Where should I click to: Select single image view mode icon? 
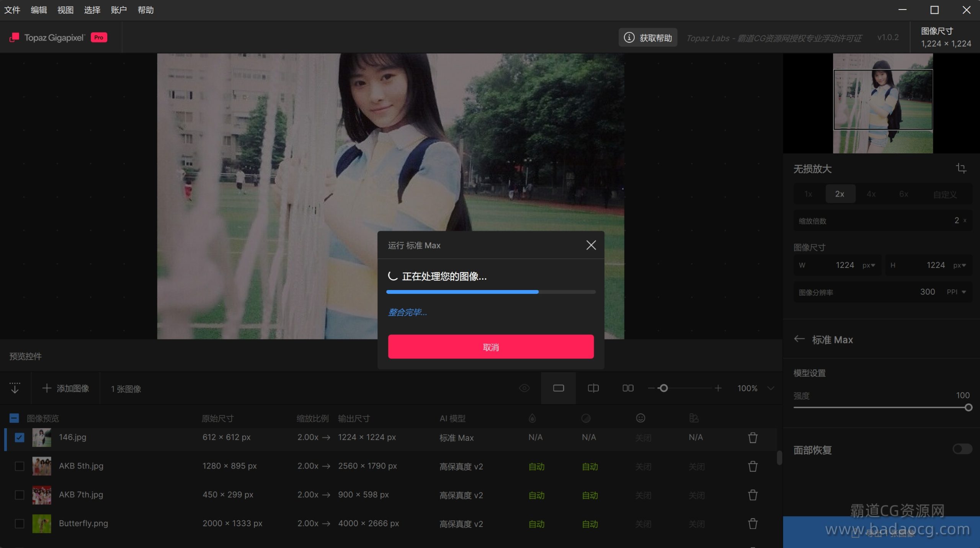point(558,388)
